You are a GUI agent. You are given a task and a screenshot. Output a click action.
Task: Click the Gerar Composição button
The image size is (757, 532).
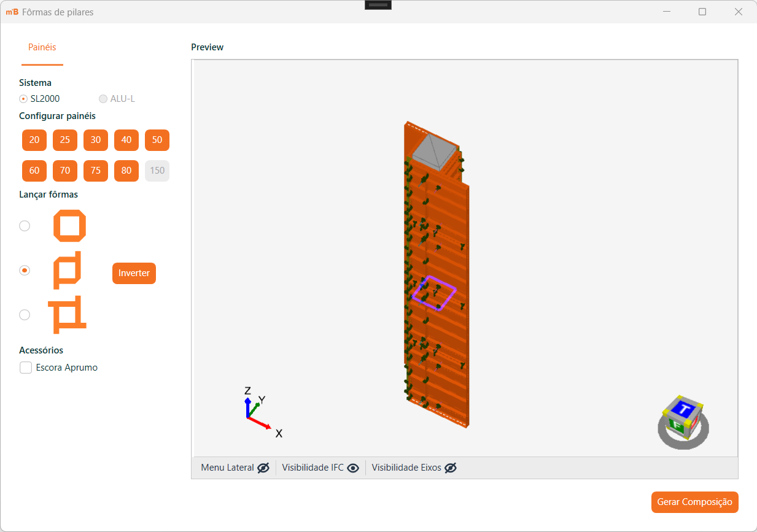pos(694,502)
